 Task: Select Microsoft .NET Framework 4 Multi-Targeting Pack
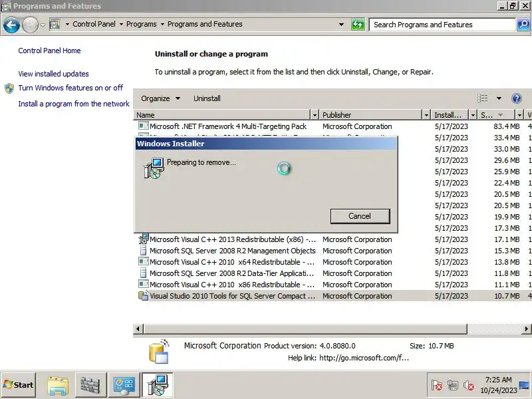point(228,126)
